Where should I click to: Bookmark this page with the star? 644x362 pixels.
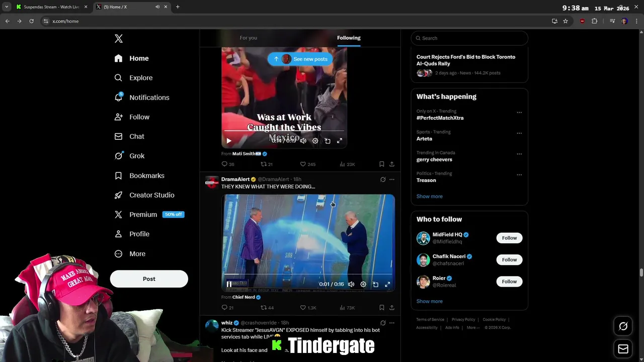point(566,21)
